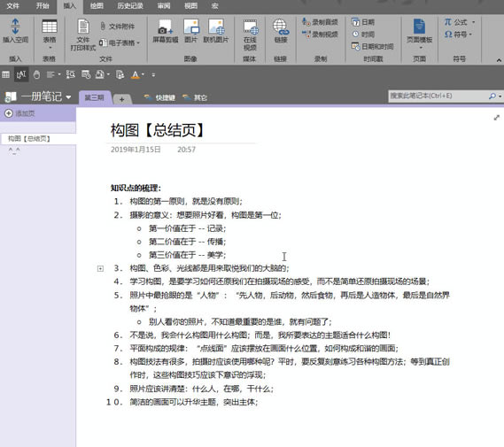
Task: Click in the search notebook field
Action: [x=438, y=96]
